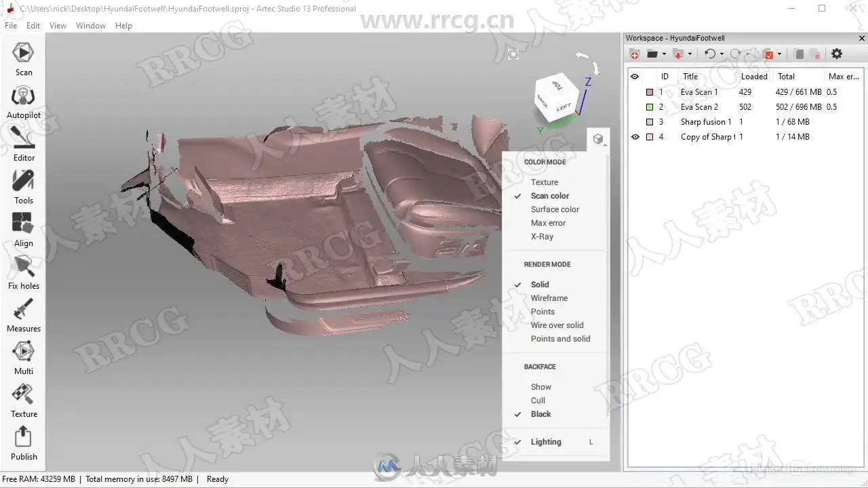Screen dimensions: 868x488
Task: Expand the import dropdown arrow
Action: tap(690, 54)
